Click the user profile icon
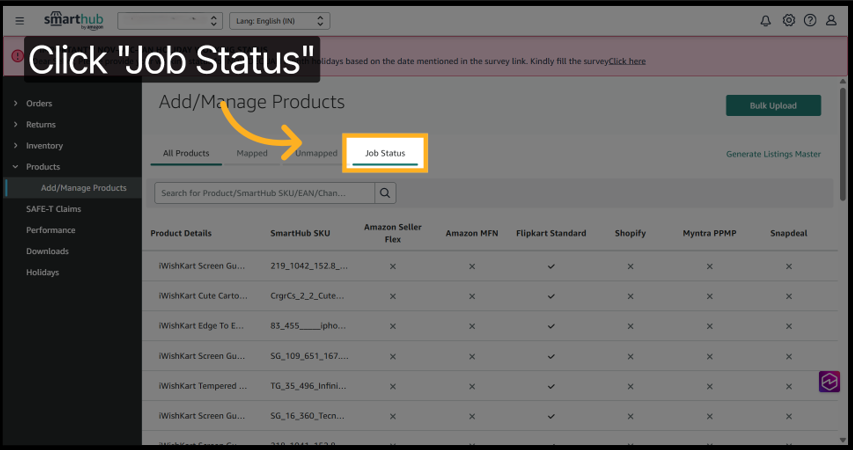Image resolution: width=853 pixels, height=450 pixels. pyautogui.click(x=832, y=21)
